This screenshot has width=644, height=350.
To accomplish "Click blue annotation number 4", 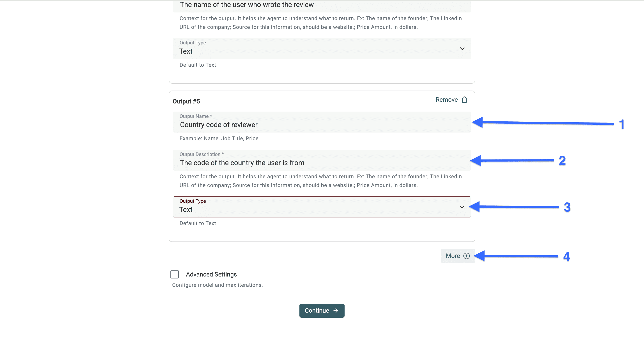I will pyautogui.click(x=566, y=256).
